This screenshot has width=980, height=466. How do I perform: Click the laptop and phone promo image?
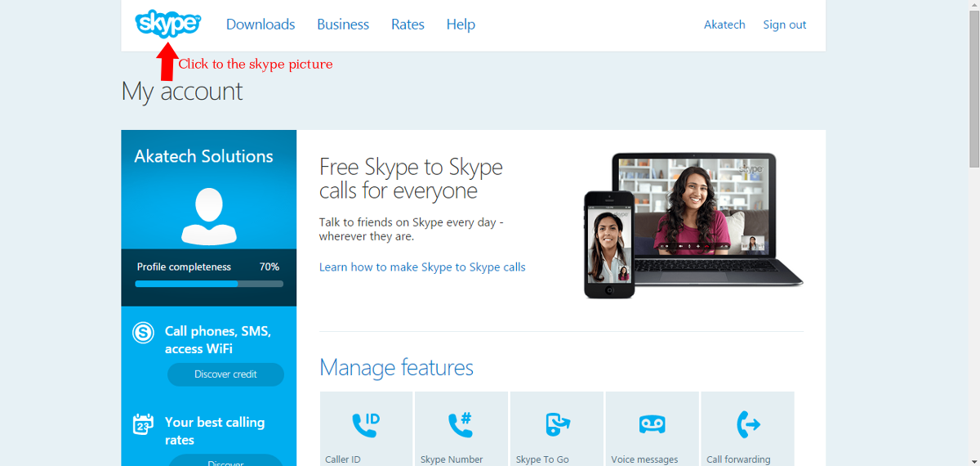tap(693, 225)
